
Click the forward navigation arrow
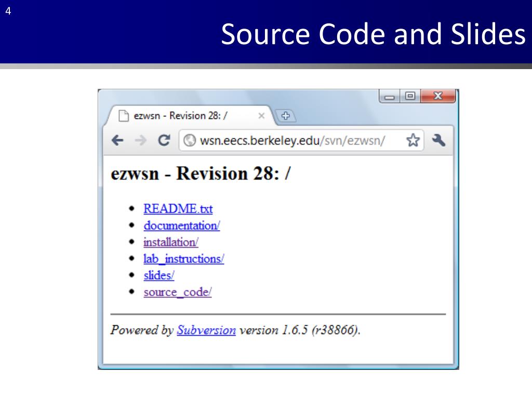[x=140, y=140]
